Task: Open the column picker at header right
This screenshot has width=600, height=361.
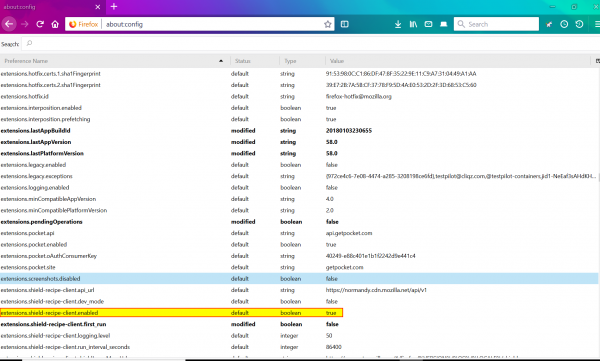Action: pyautogui.click(x=597, y=61)
